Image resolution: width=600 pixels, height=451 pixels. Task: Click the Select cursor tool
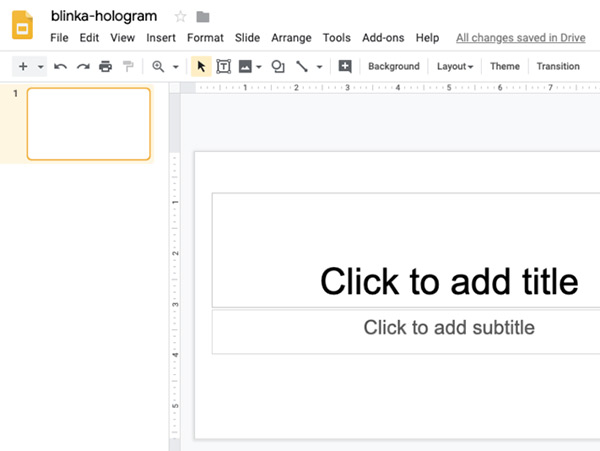[200, 67]
